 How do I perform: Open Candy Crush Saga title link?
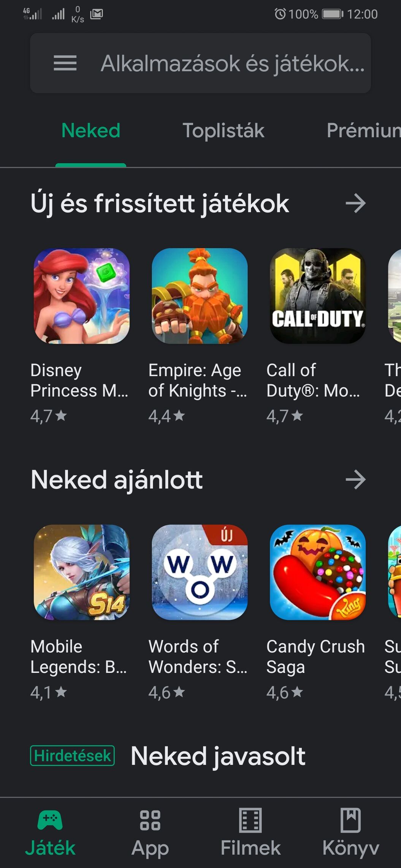point(315,657)
